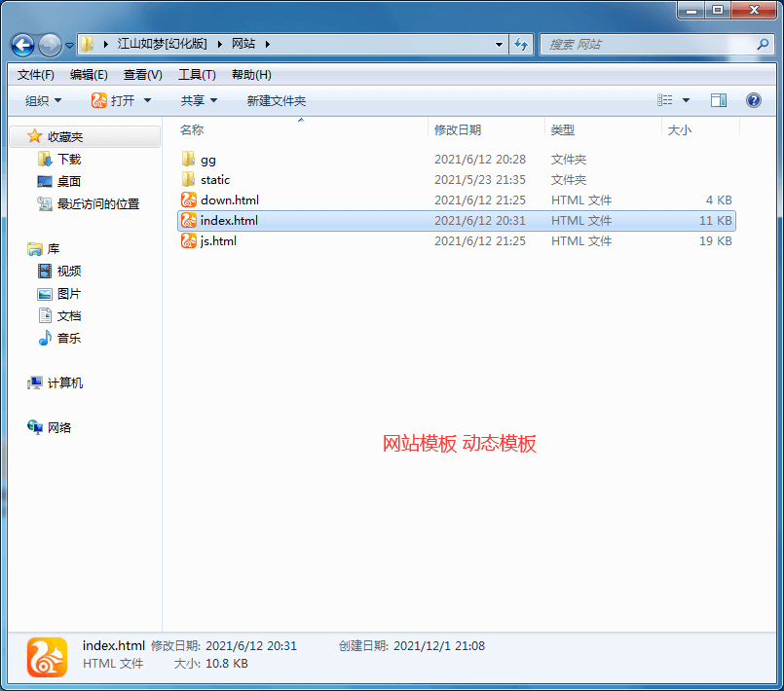
Task: Click 网站 in the address path
Action: pos(243,44)
